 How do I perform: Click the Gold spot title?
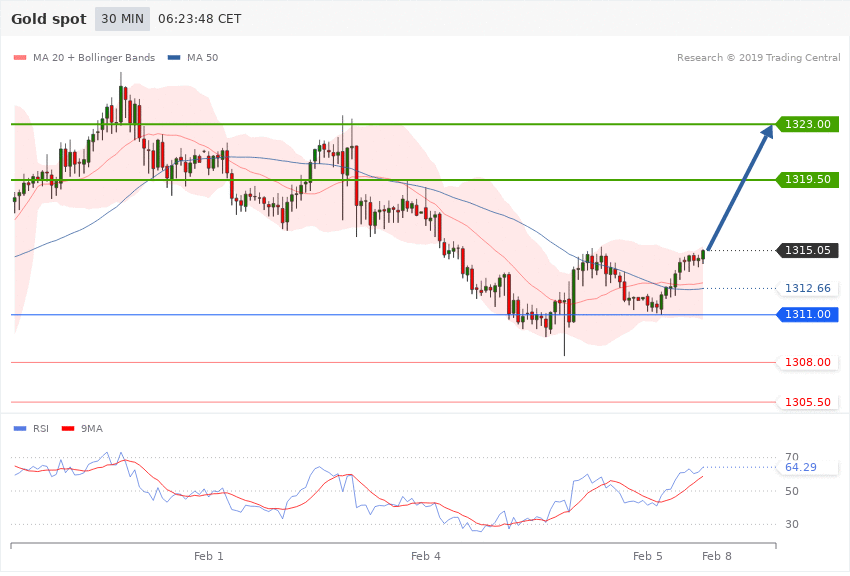[49, 19]
